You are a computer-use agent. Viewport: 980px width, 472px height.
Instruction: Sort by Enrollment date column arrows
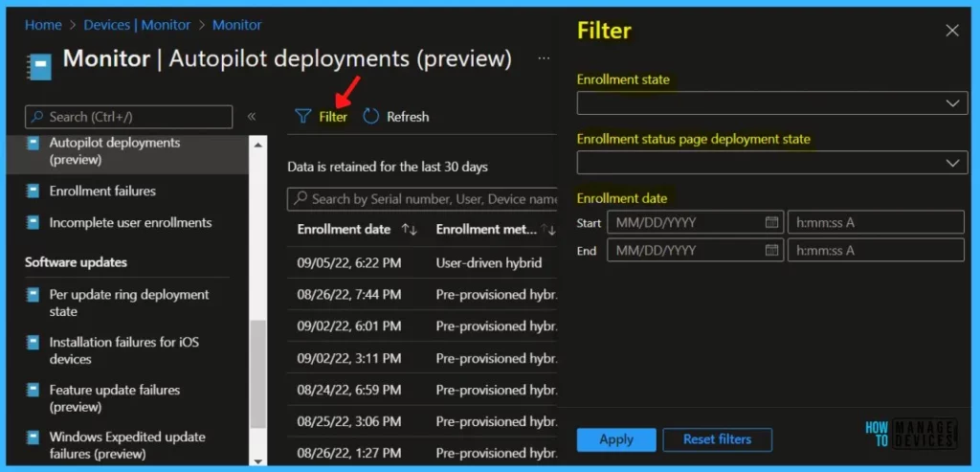[x=410, y=230]
